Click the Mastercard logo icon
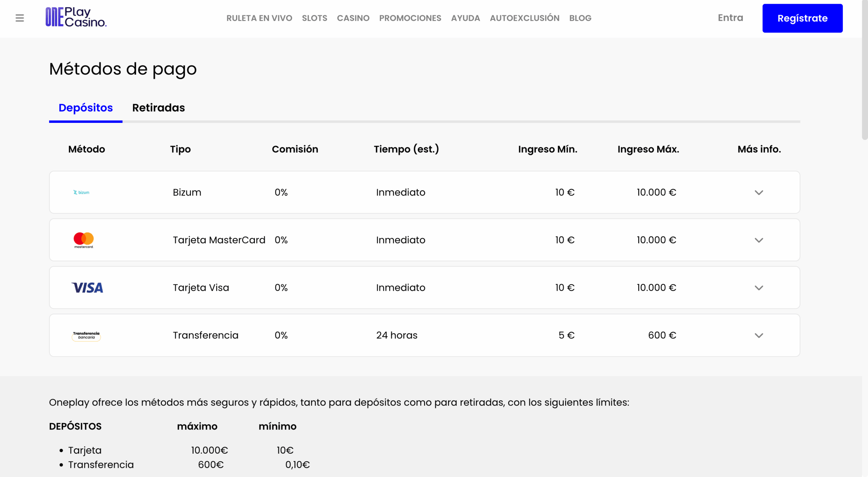 tap(84, 240)
